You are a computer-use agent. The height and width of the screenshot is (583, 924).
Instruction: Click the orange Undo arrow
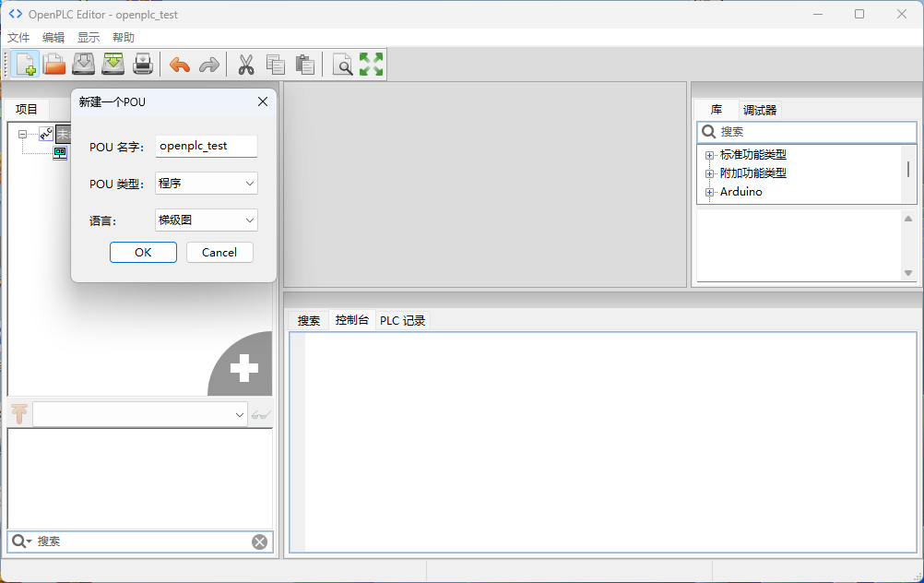pyautogui.click(x=180, y=65)
